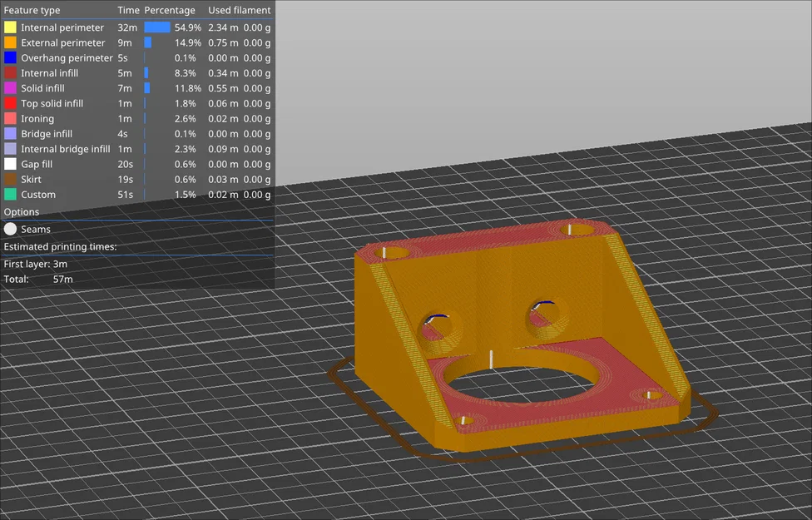
Task: Toggle Bridge infill feature by its label
Action: coord(47,134)
